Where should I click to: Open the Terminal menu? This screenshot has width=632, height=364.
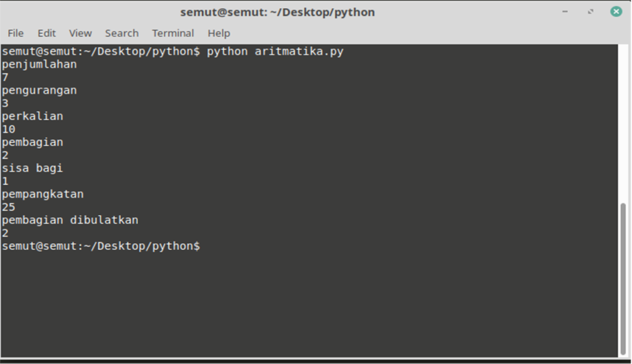point(173,33)
